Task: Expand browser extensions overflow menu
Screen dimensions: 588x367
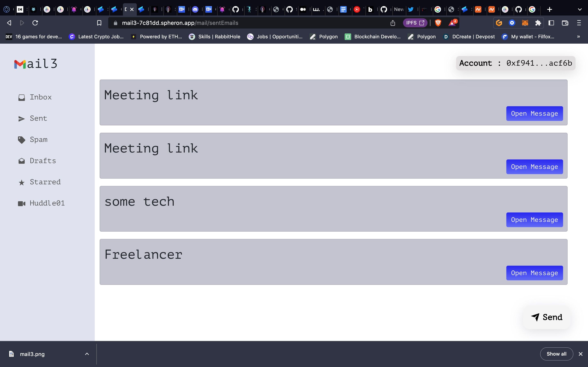Action: (538, 23)
